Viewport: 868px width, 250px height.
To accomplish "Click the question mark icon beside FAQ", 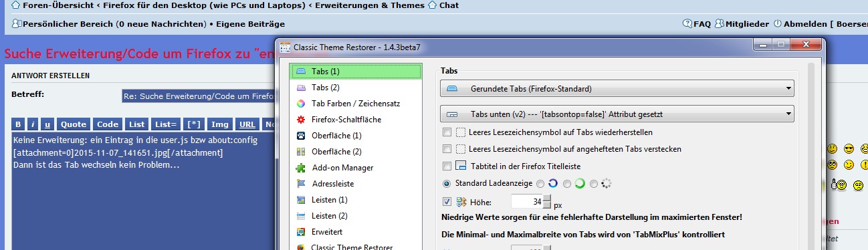I will (687, 23).
